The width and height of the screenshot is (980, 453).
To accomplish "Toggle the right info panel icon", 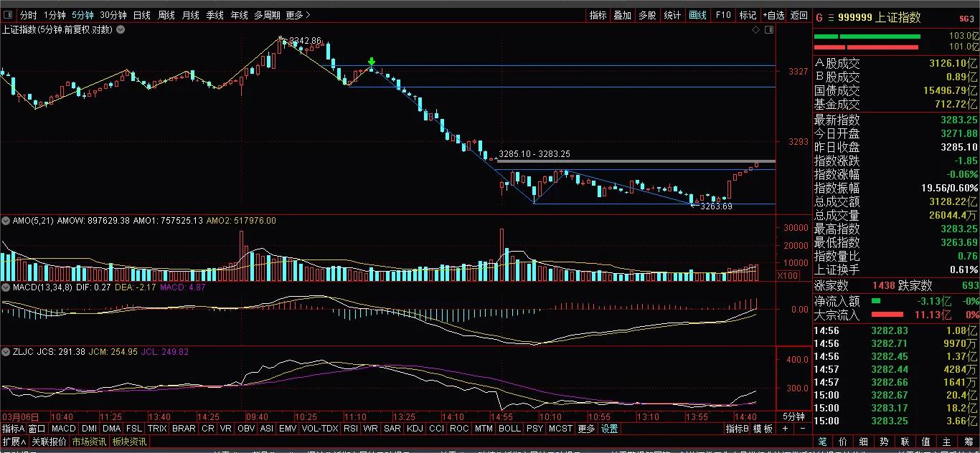I will (x=769, y=29).
